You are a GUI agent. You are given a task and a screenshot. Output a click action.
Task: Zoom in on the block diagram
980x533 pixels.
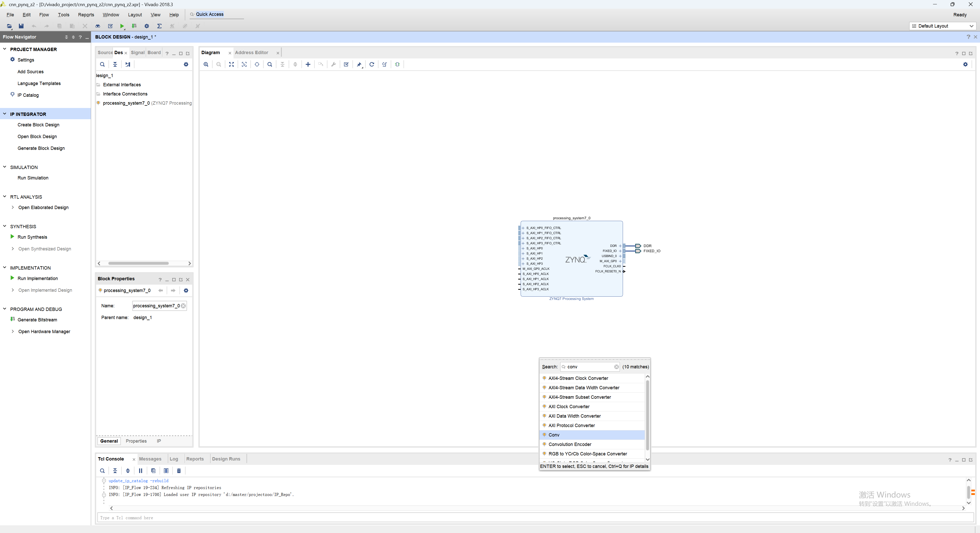206,64
